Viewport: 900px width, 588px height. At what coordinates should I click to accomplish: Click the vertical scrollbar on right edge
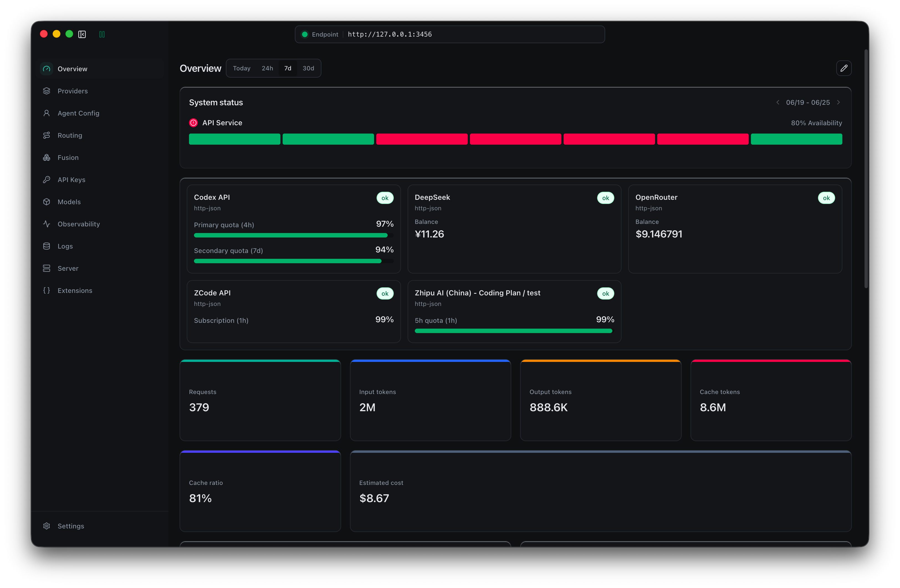pyautogui.click(x=866, y=169)
